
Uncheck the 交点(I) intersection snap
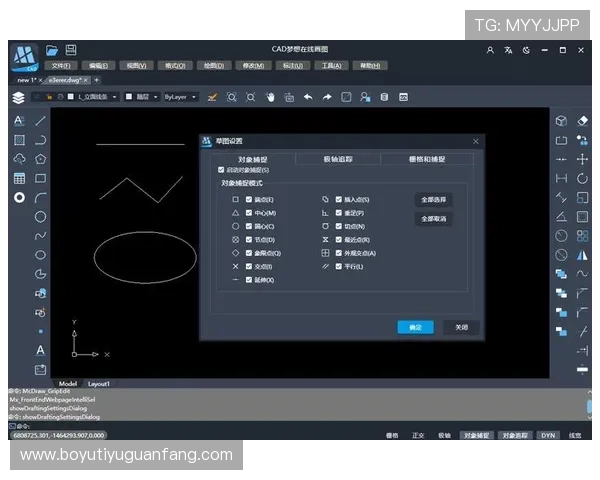[249, 266]
